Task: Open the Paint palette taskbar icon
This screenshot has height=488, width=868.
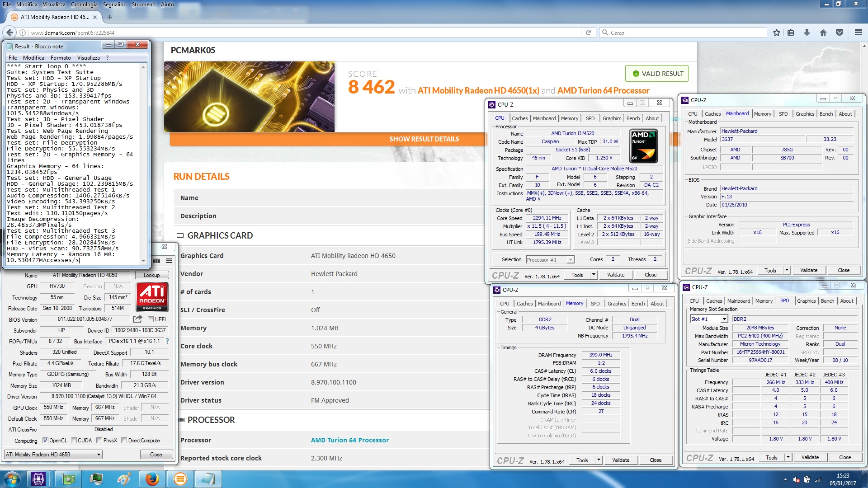Action: [x=124, y=479]
